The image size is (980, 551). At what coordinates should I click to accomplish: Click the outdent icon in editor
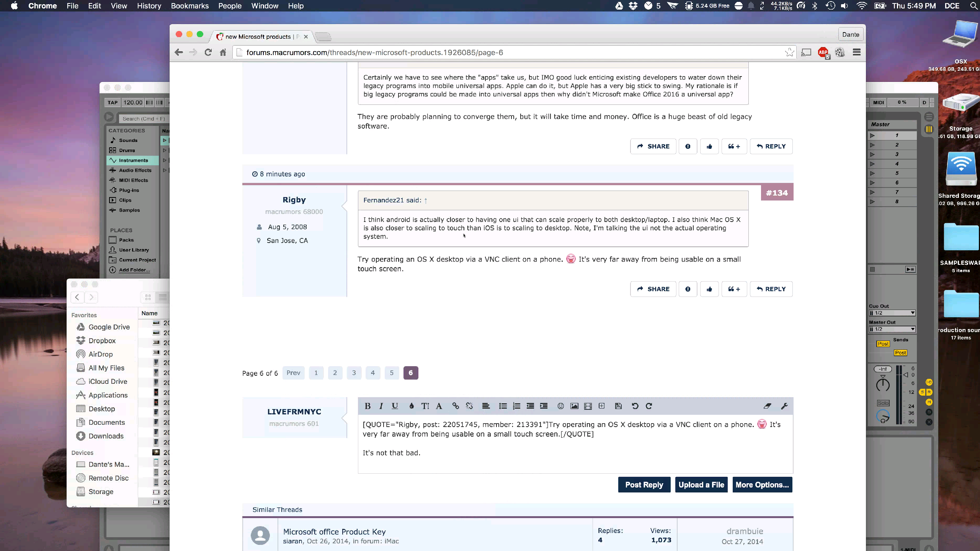click(x=530, y=406)
